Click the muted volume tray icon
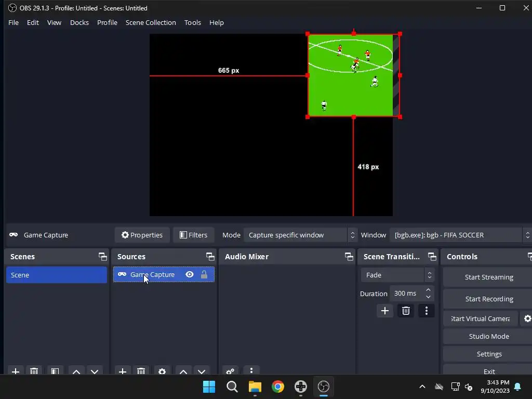This screenshot has width=532, height=399. 469,387
